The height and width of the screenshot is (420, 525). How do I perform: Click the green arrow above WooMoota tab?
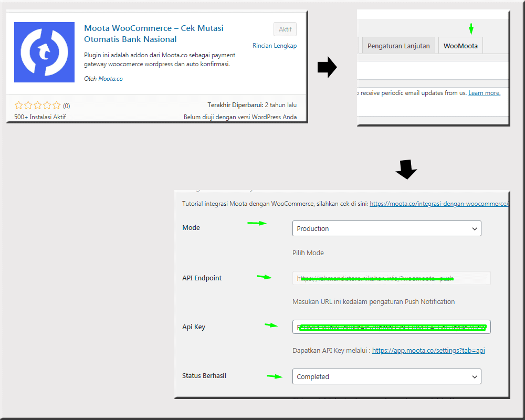point(471,28)
